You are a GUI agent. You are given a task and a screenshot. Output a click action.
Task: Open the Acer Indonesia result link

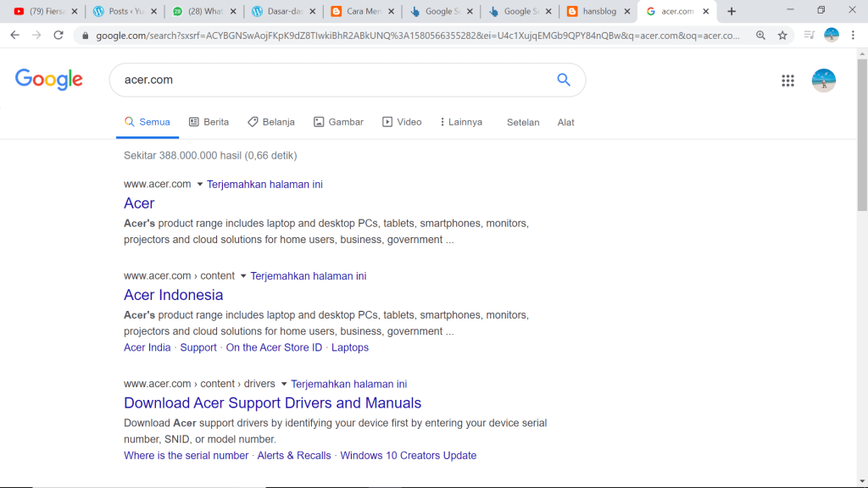point(173,295)
